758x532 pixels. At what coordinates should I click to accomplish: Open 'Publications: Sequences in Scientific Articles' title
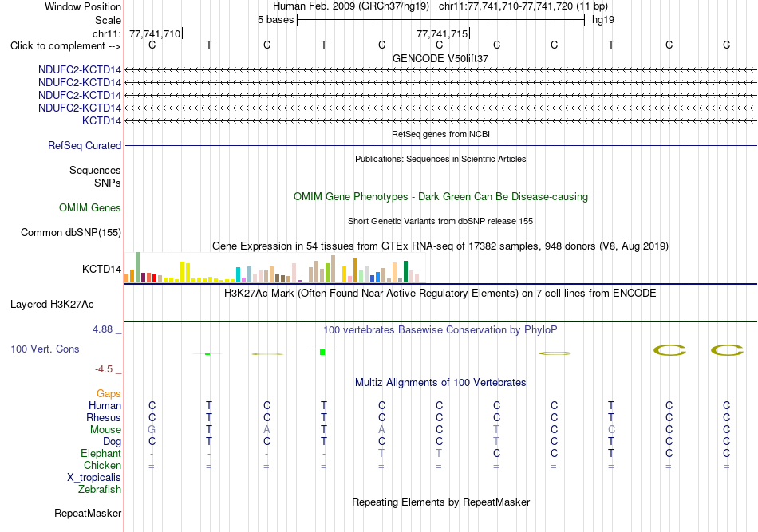pyautogui.click(x=440, y=159)
